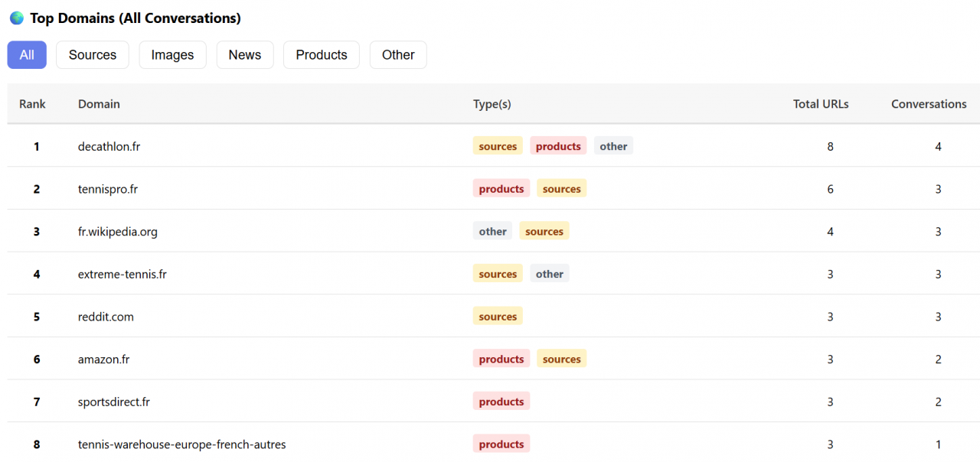Select the Other filter tab
Viewport: 980px width, 462px height.
(398, 55)
